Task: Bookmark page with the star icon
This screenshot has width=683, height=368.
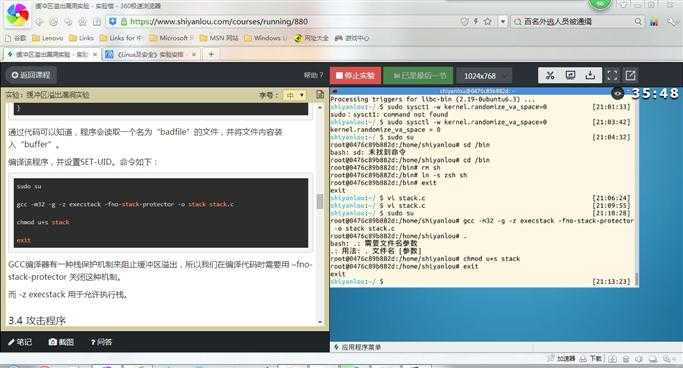Action: tap(487, 21)
